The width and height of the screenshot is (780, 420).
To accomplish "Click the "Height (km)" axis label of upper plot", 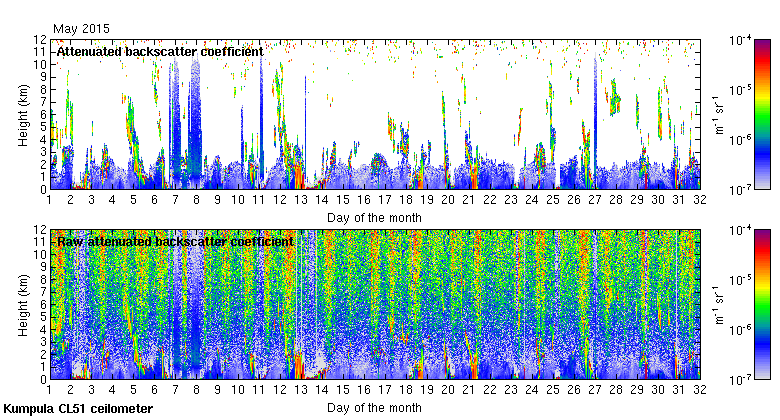I will [23, 115].
